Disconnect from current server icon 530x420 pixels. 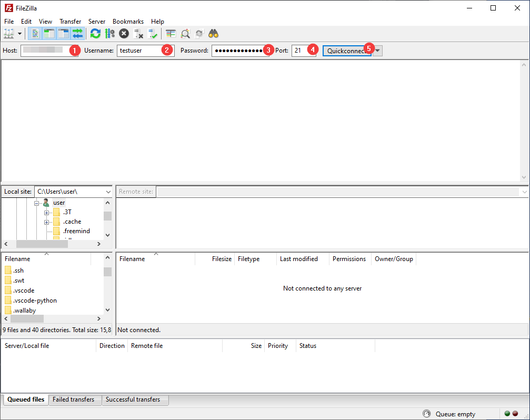click(138, 34)
